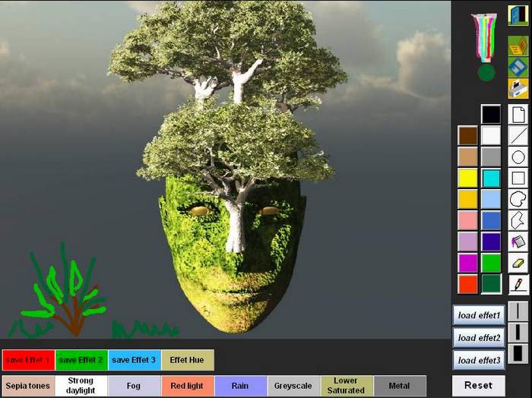Apply the Sepia tones effect

(x=28, y=386)
